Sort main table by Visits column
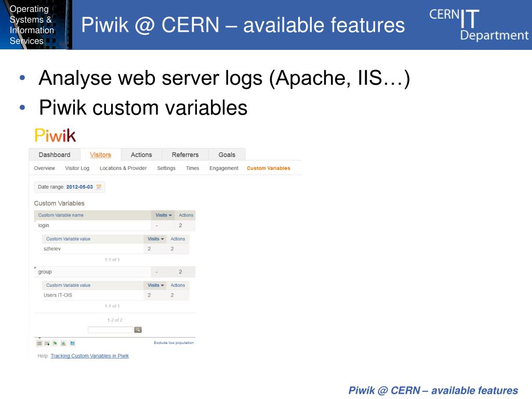Screen dimensions: 532x399 pos(164,215)
